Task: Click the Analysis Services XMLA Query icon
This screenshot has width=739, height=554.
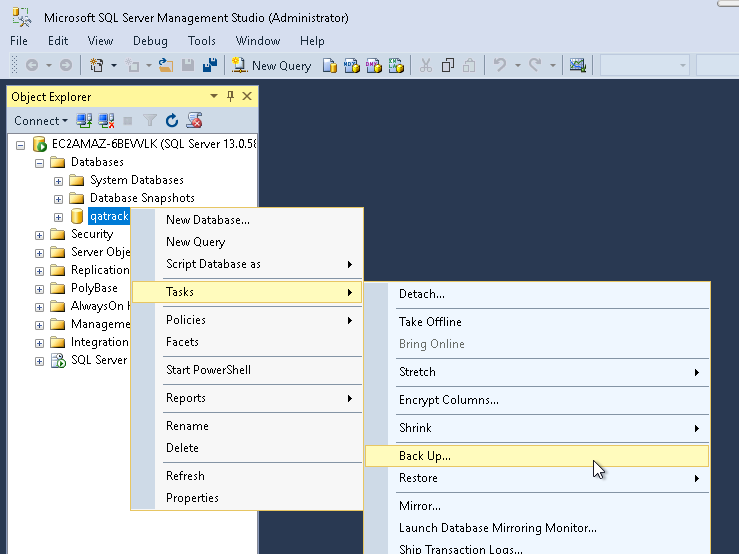Action: coord(396,66)
